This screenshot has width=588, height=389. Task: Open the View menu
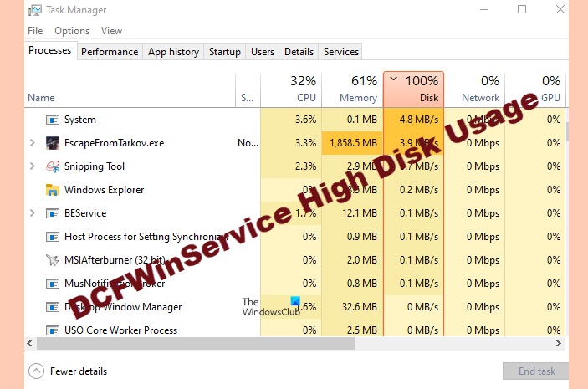[111, 31]
